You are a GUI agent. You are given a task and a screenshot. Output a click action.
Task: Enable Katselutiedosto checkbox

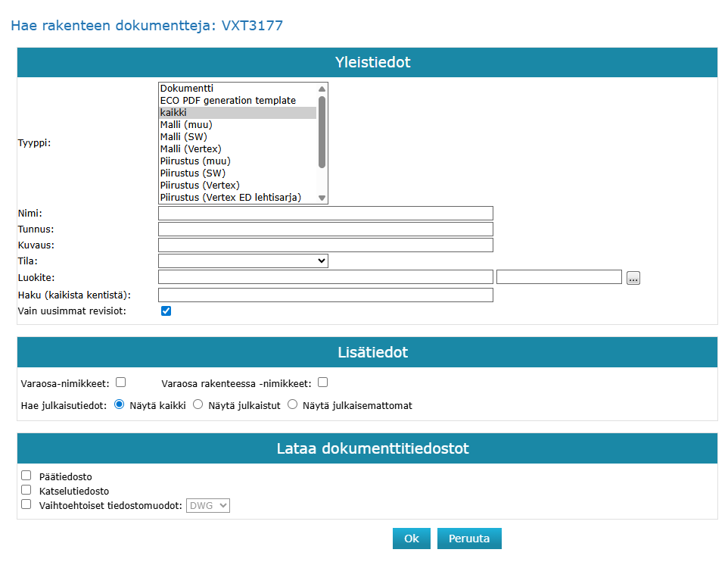pos(26,490)
